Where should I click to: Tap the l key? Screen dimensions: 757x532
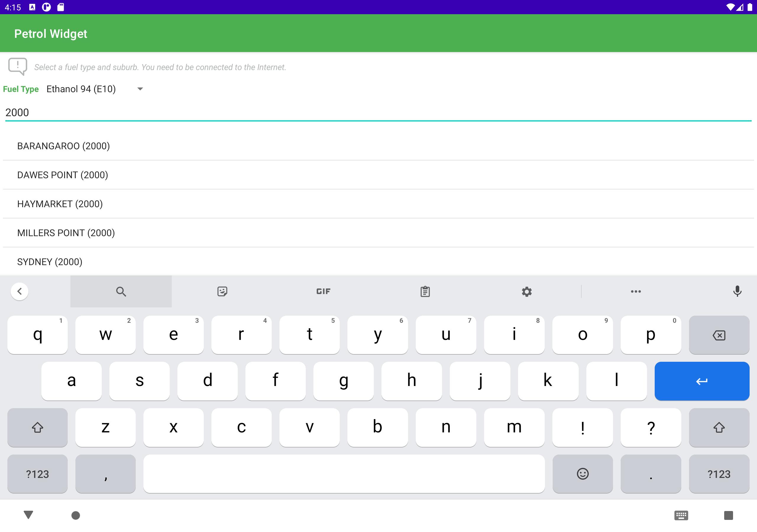coord(617,381)
